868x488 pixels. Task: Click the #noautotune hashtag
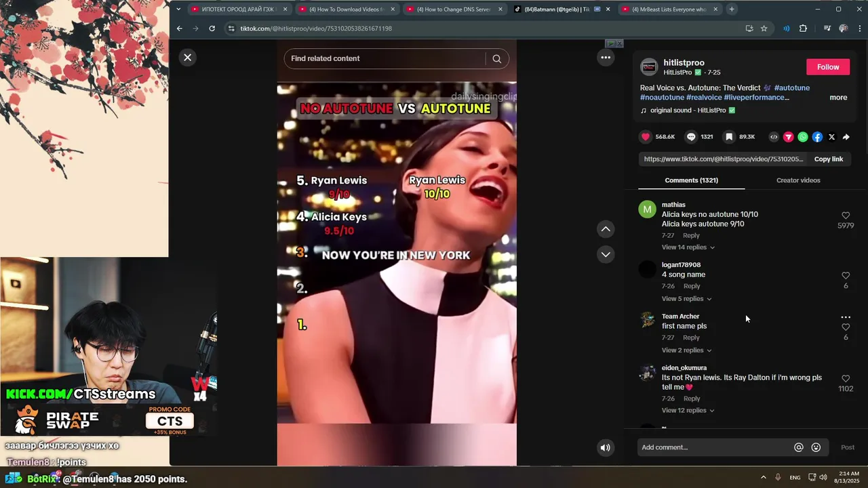coord(662,98)
